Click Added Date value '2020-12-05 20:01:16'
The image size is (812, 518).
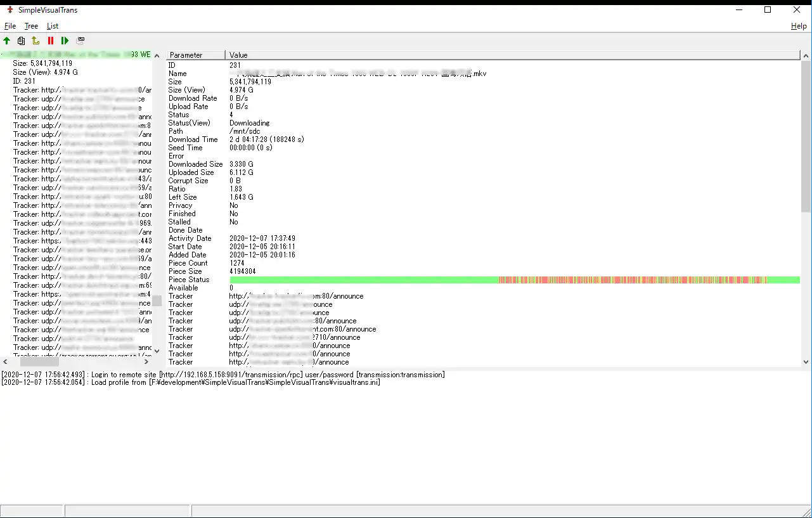tap(262, 255)
